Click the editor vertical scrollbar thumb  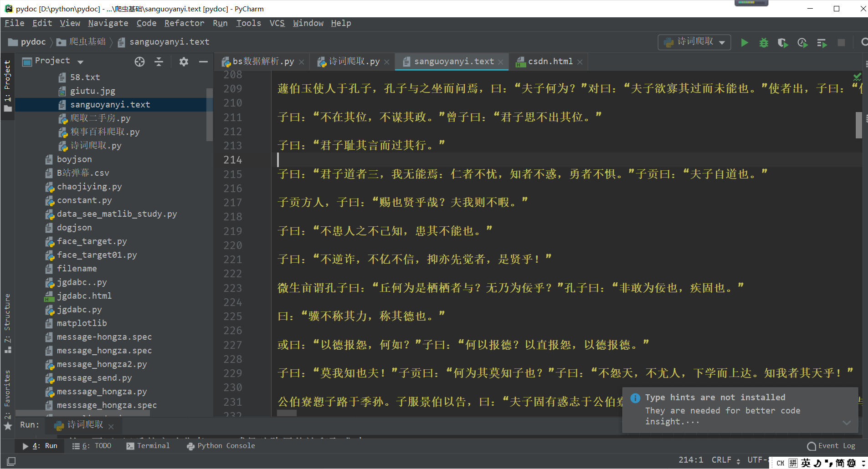858,125
